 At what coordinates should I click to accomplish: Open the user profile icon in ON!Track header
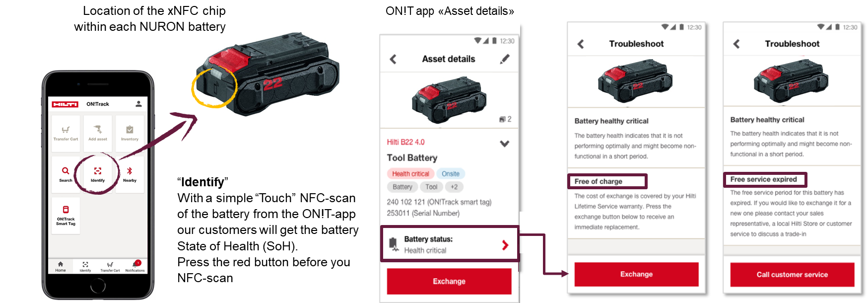tap(138, 104)
